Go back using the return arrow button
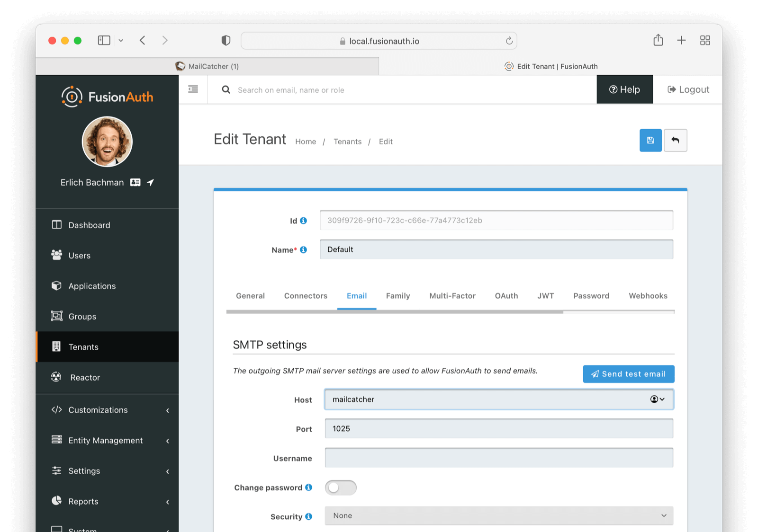The height and width of the screenshot is (532, 758). (676, 140)
